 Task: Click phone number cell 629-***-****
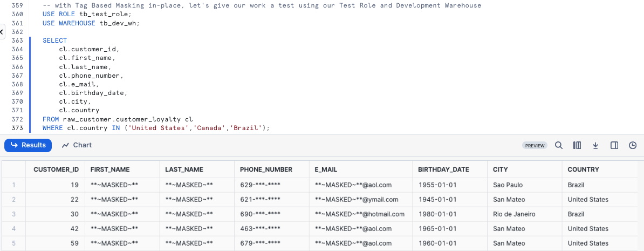pyautogui.click(x=260, y=185)
